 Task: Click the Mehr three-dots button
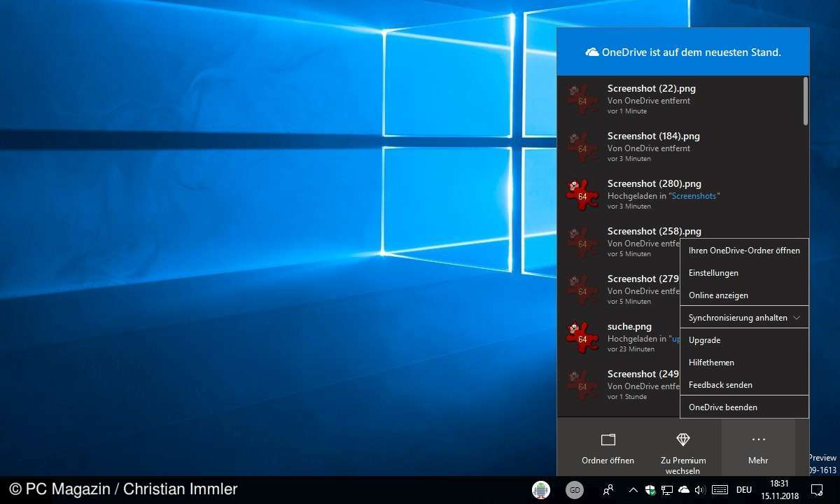click(758, 448)
